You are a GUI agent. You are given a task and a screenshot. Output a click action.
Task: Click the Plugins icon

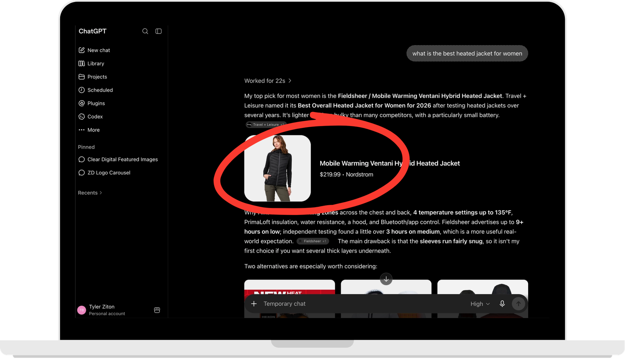point(82,103)
